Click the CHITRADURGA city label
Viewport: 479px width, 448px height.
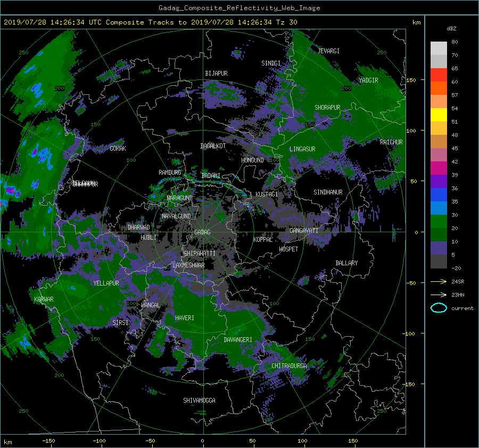coord(289,366)
